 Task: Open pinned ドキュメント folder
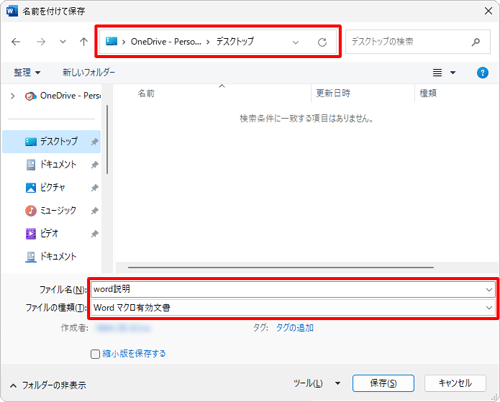coord(52,165)
